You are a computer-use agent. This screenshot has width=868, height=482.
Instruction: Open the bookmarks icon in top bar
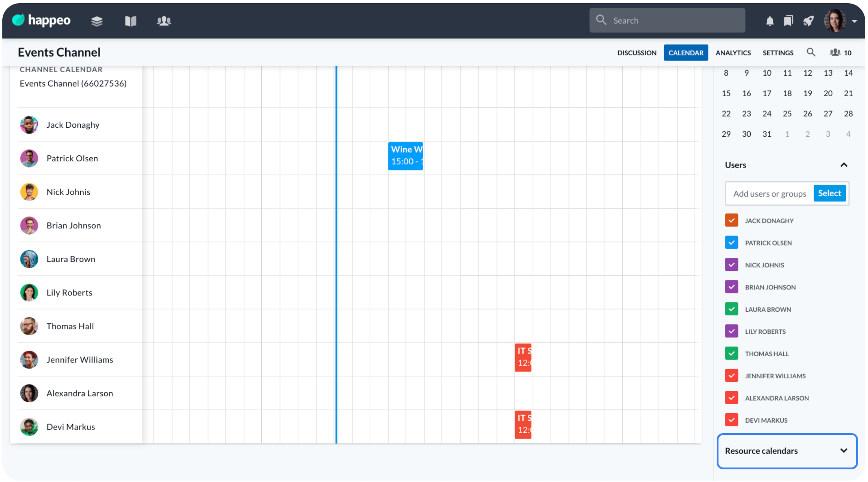pos(788,21)
